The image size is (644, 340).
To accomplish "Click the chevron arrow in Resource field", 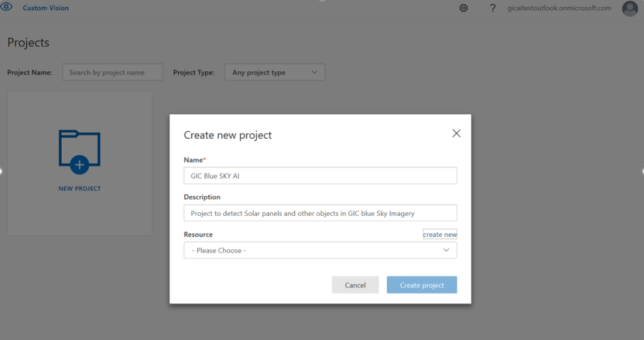I will tap(447, 250).
